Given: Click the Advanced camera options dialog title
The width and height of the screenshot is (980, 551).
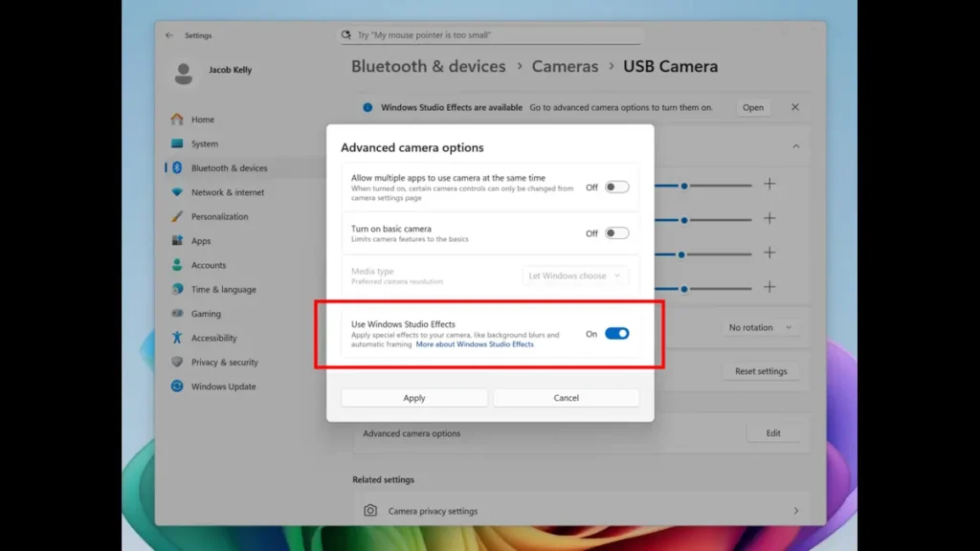Looking at the screenshot, I should [x=412, y=147].
